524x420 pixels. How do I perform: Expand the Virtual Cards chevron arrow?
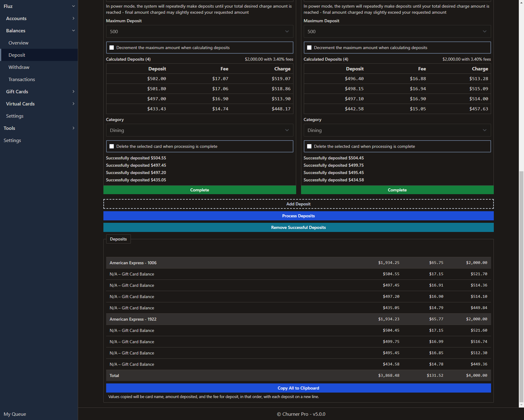pos(73,104)
